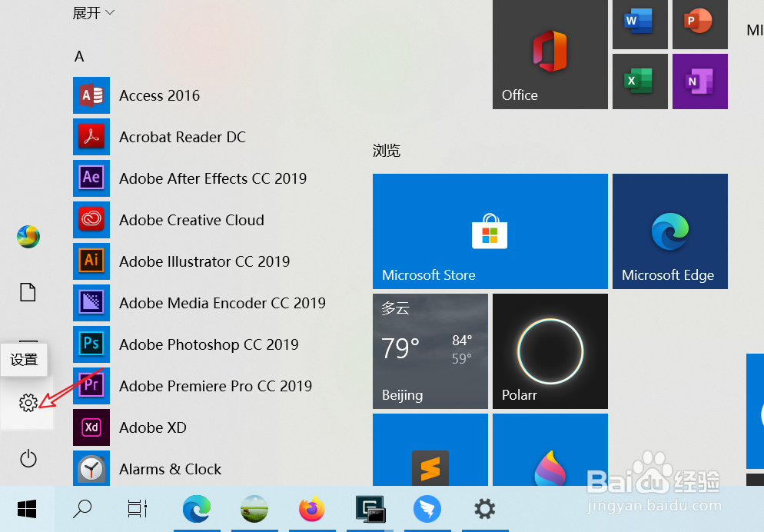
Task: Click the 浏览 group heading
Action: (x=387, y=151)
